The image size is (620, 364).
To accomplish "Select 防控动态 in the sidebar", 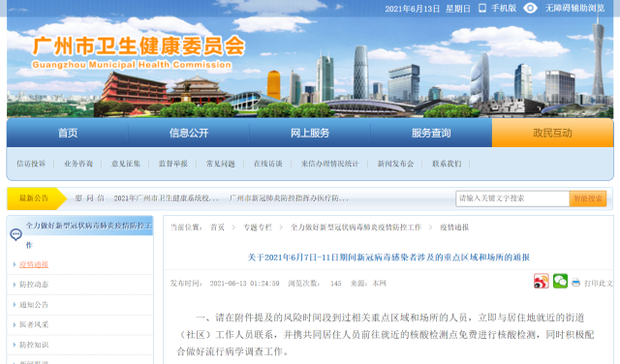I will click(34, 285).
